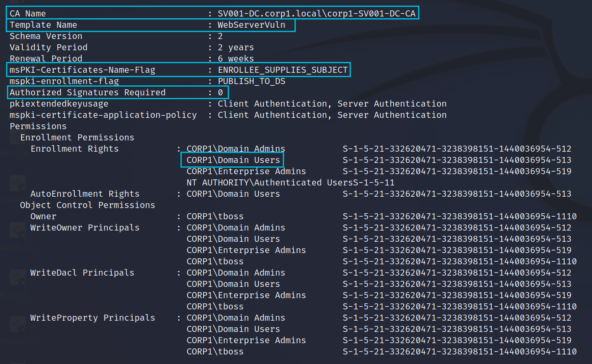
Task: Click the WriteDacl Principals label
Action: pos(82,273)
